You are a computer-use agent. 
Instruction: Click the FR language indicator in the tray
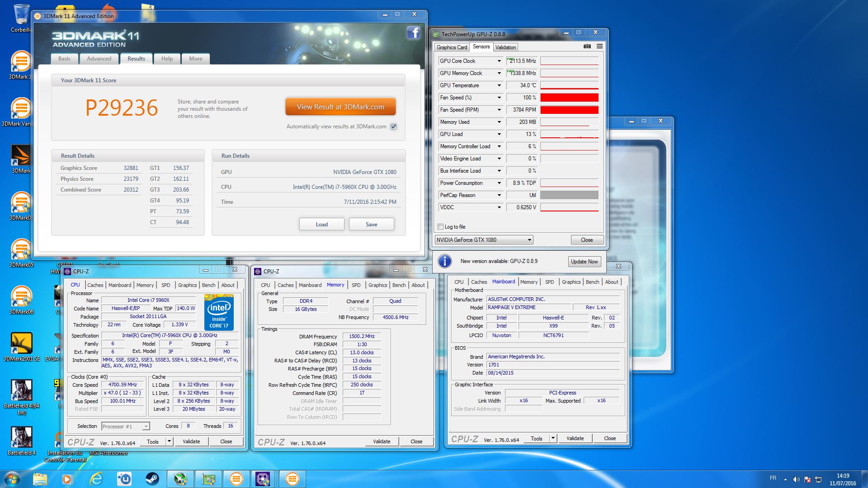point(773,478)
